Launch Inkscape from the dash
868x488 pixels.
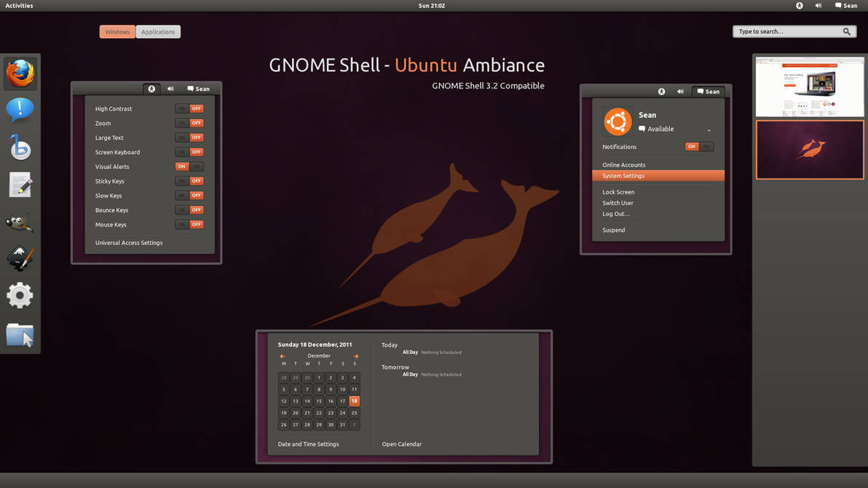point(20,259)
